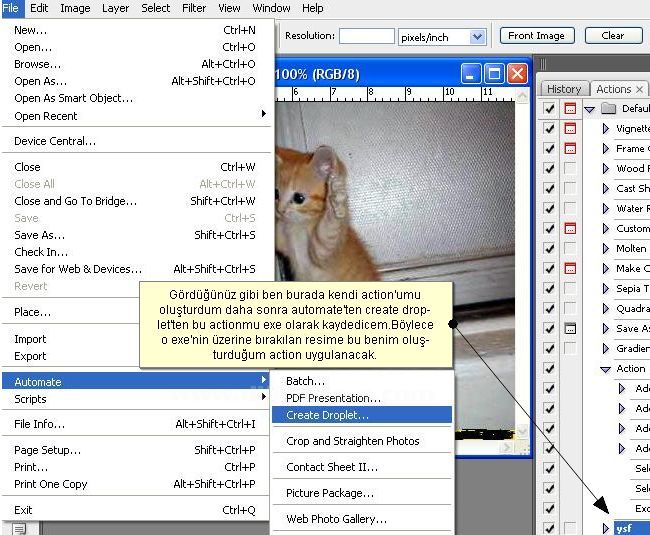Uncheck the Action set item toggle
The width and height of the screenshot is (650, 535).
coord(549,368)
